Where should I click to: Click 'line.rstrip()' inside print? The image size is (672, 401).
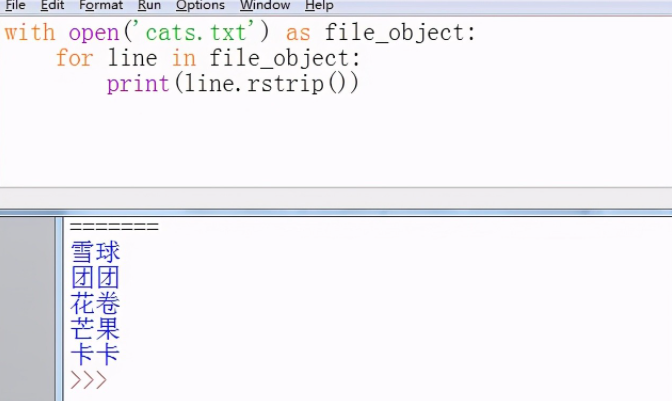[x=266, y=84]
